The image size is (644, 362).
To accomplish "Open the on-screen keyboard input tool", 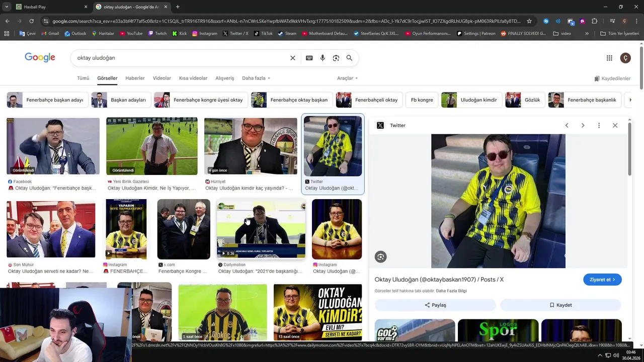I will coord(309,58).
